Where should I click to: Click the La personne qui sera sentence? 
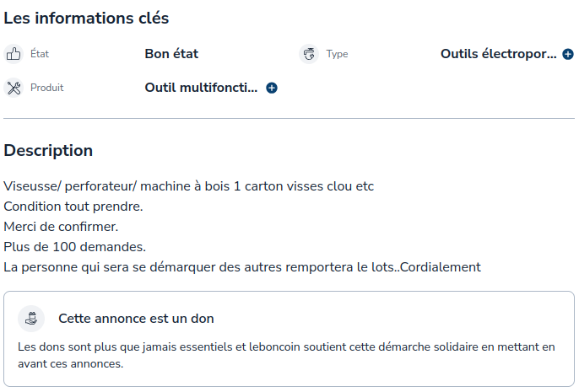click(242, 267)
